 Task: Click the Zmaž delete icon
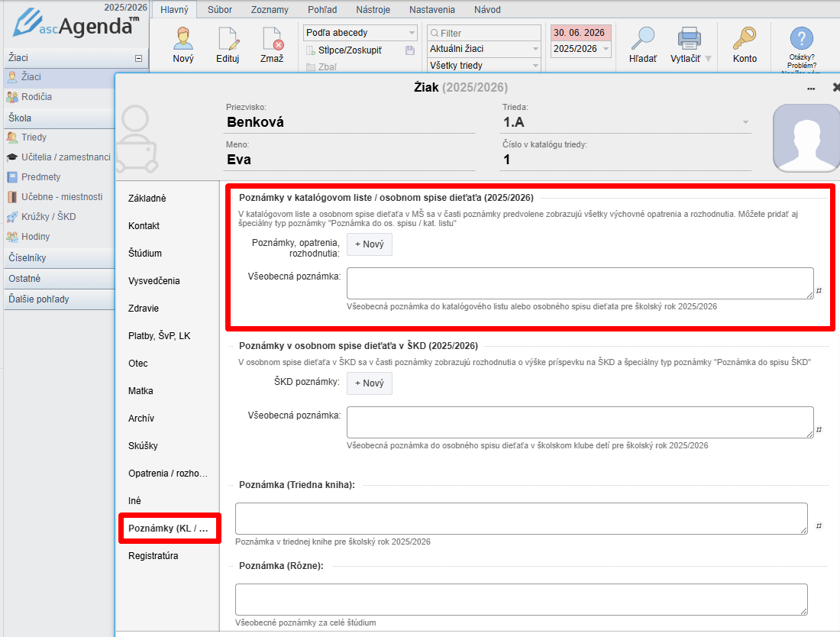point(272,39)
